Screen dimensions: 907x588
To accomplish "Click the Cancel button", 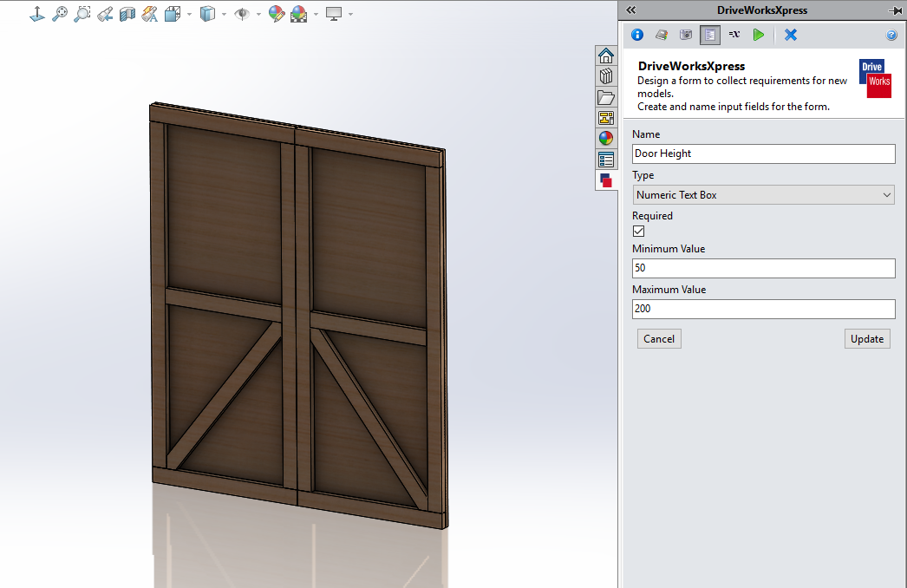I will pyautogui.click(x=659, y=339).
